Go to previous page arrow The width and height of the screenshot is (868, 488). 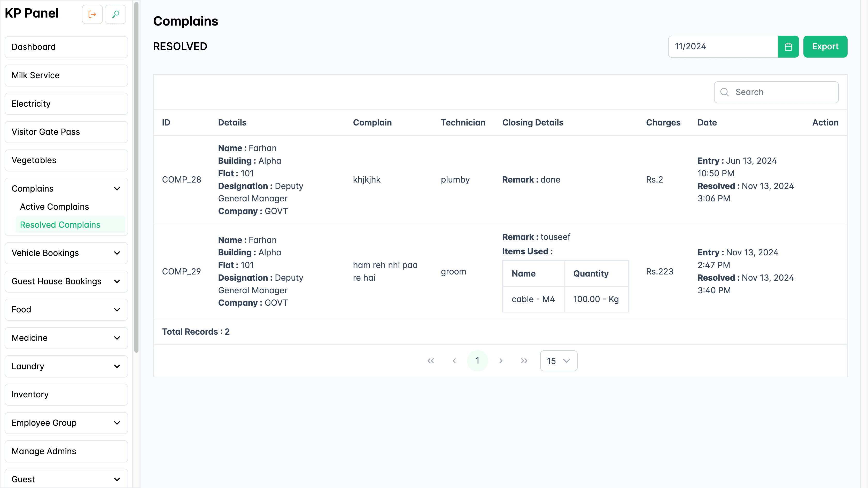pyautogui.click(x=454, y=361)
